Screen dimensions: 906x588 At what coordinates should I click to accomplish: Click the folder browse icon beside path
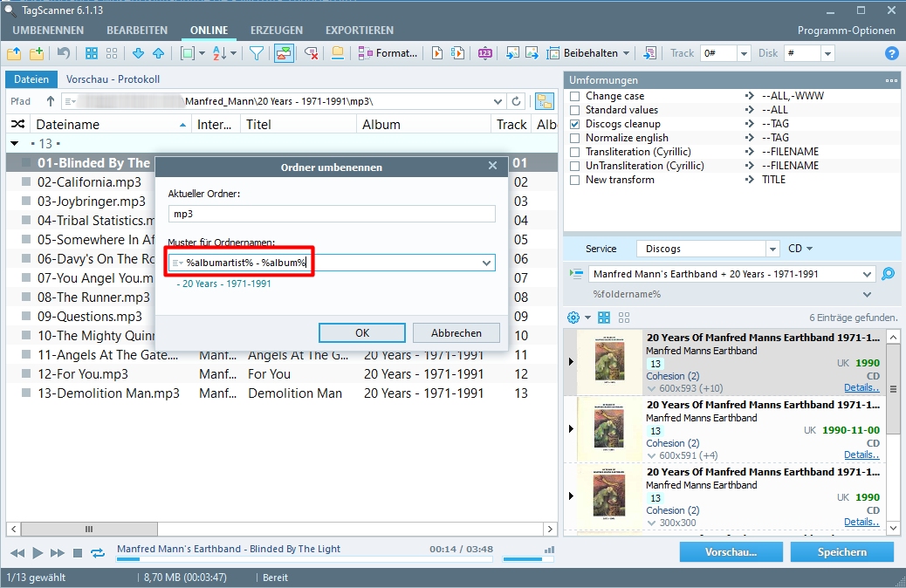pyautogui.click(x=544, y=101)
